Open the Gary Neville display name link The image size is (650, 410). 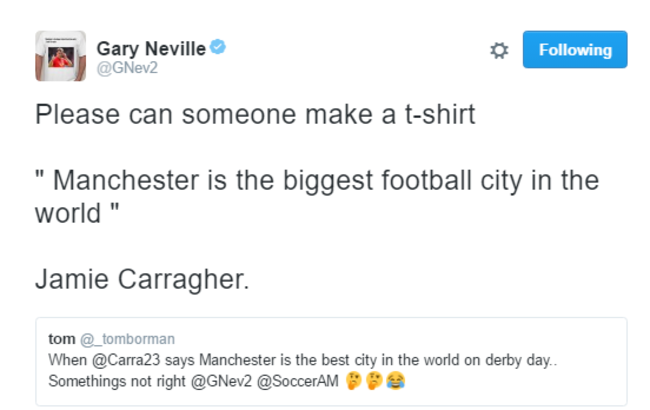point(150,47)
